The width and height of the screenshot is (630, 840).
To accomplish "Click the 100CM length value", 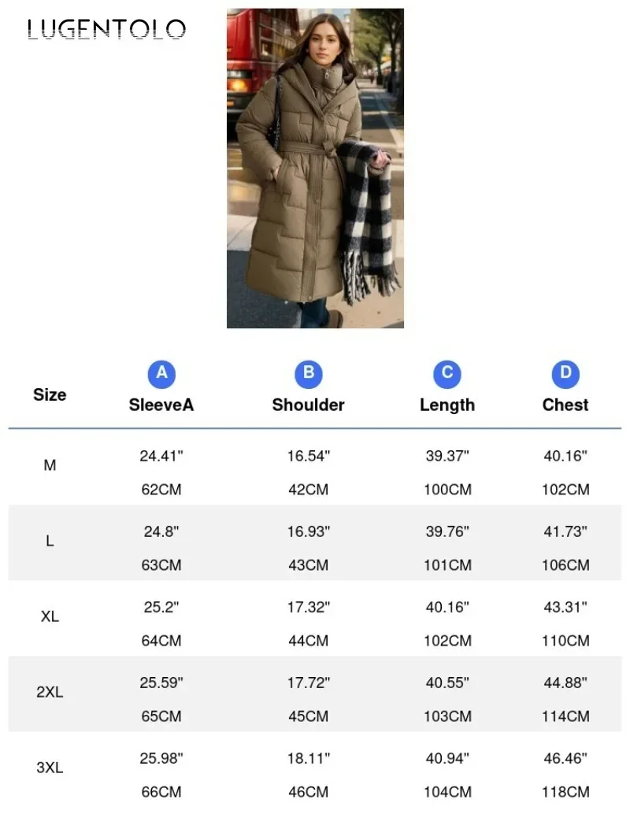I will point(447,490).
